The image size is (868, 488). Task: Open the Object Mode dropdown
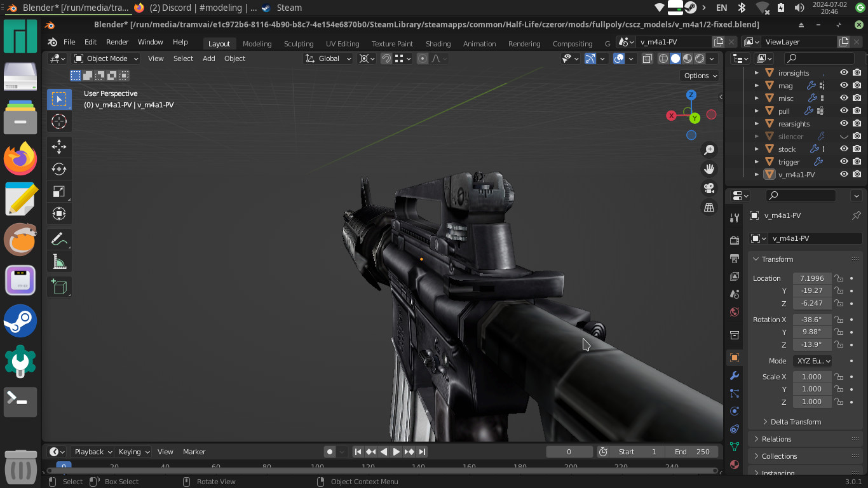107,58
